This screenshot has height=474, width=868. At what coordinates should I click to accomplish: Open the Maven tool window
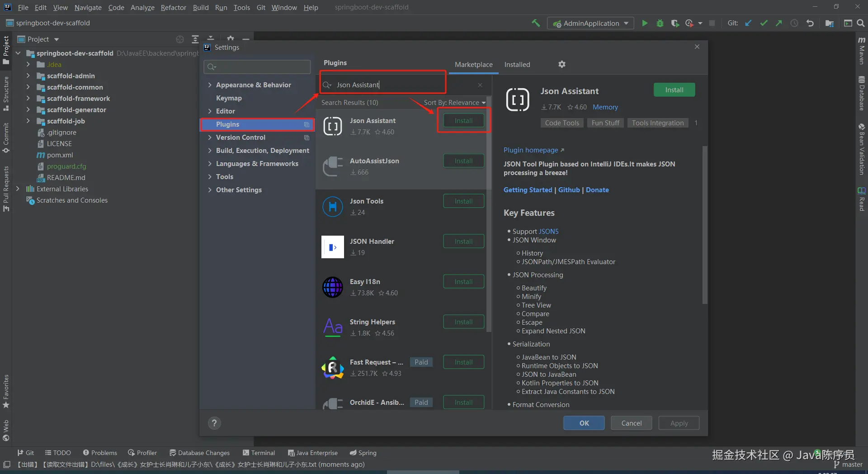[x=862, y=51]
